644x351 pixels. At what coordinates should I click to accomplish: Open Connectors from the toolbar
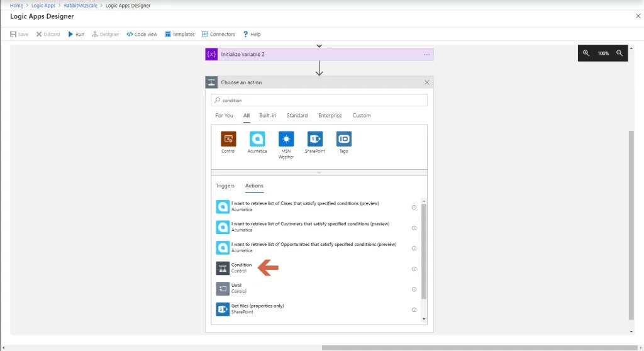pos(218,34)
